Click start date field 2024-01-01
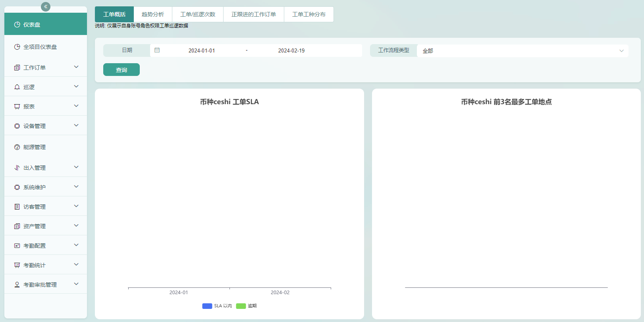 (202, 50)
